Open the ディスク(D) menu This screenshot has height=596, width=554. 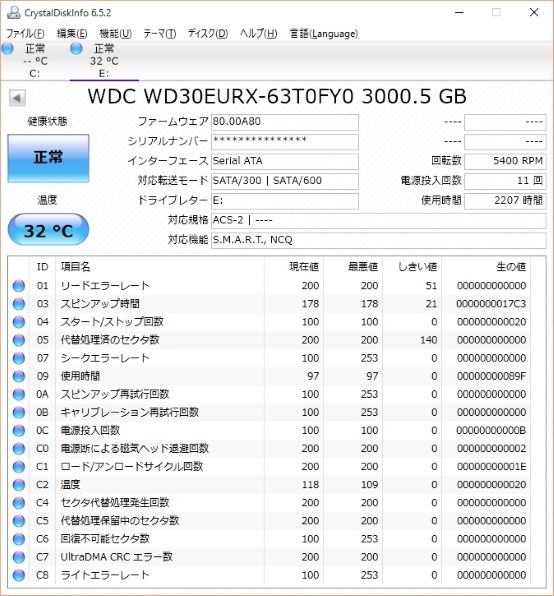[208, 34]
